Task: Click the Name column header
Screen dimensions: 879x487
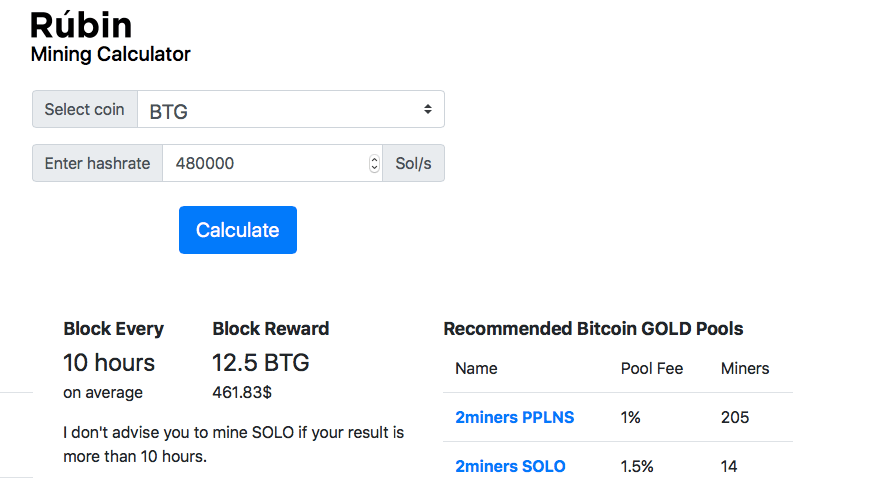Action: click(476, 368)
